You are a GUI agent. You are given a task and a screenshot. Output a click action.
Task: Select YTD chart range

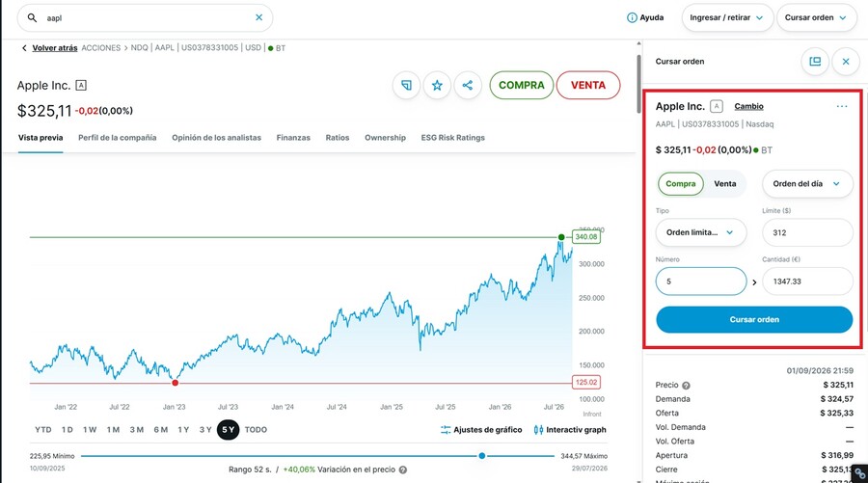tap(43, 430)
